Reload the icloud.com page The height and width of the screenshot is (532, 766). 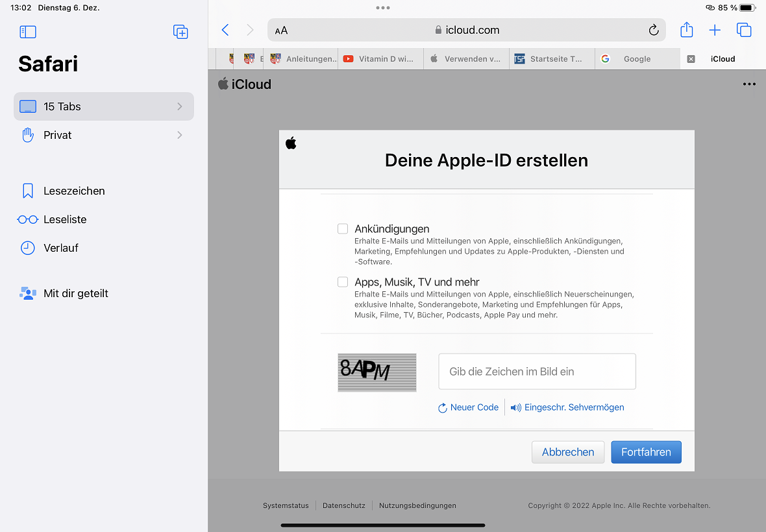coord(654,30)
